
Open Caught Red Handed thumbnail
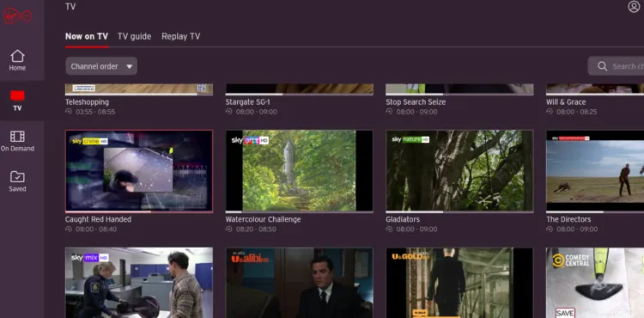139,170
